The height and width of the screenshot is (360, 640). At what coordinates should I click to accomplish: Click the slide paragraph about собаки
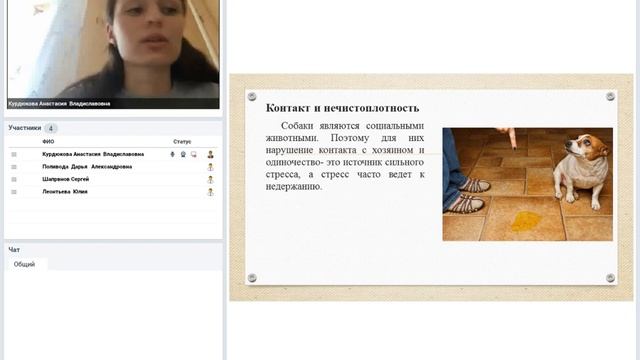coord(345,156)
